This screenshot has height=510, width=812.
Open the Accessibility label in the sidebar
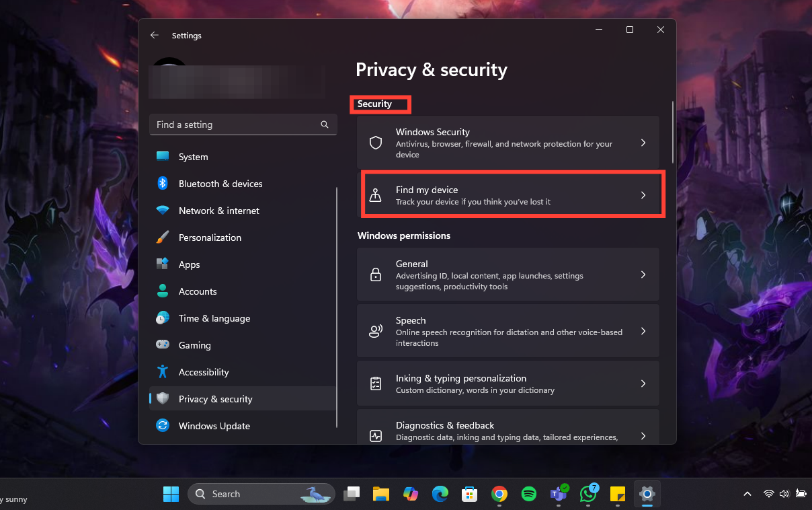coord(204,372)
